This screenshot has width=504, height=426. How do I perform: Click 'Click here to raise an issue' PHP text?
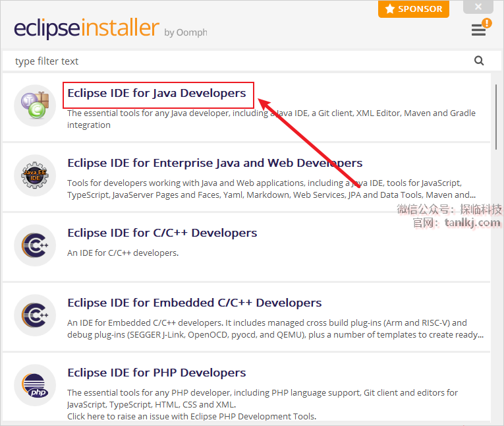[192, 416]
